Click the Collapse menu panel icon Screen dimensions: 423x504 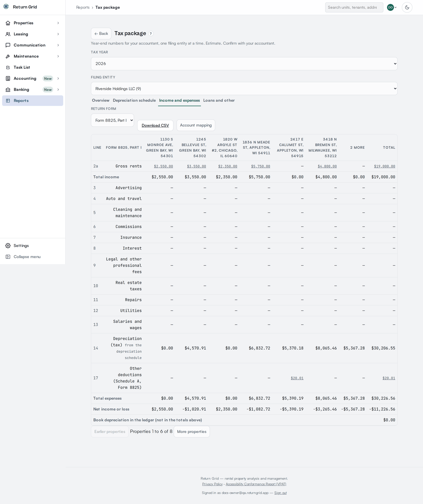8,257
